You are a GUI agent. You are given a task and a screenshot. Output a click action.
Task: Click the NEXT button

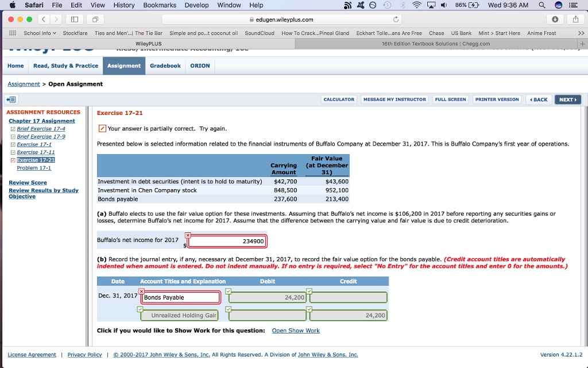click(x=568, y=99)
